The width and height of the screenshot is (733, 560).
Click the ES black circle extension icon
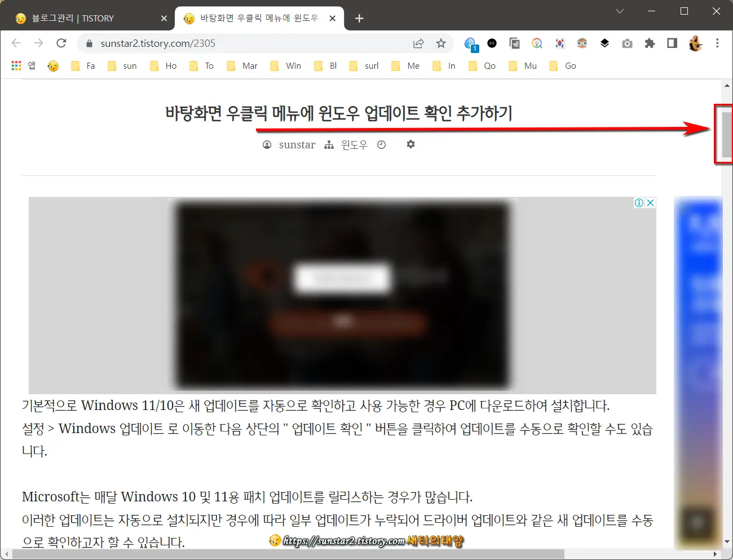click(x=492, y=43)
